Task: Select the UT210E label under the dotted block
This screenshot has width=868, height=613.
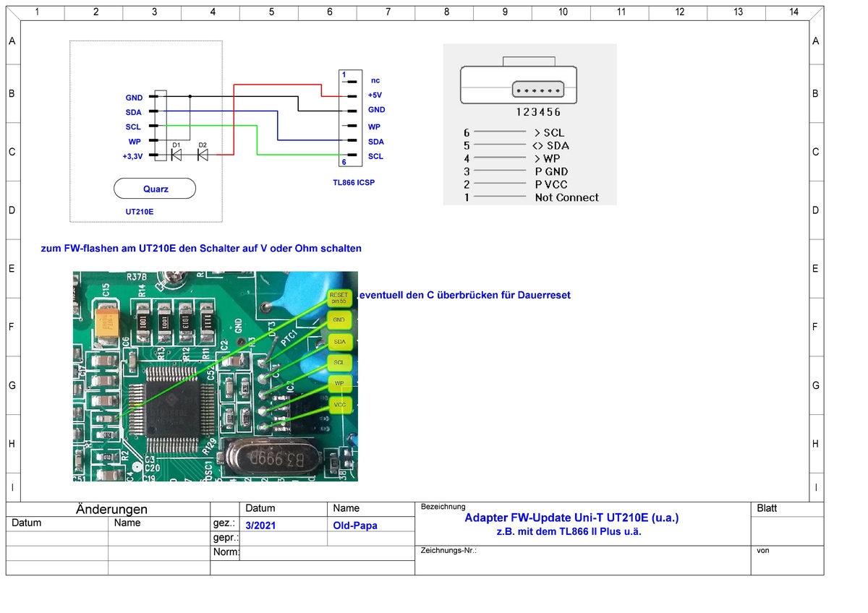Action: click(139, 213)
